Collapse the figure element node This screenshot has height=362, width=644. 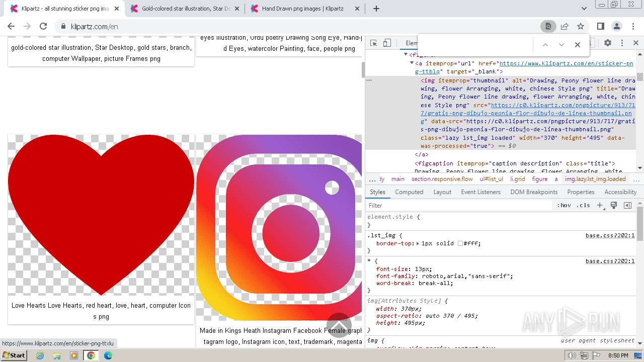point(406,54)
